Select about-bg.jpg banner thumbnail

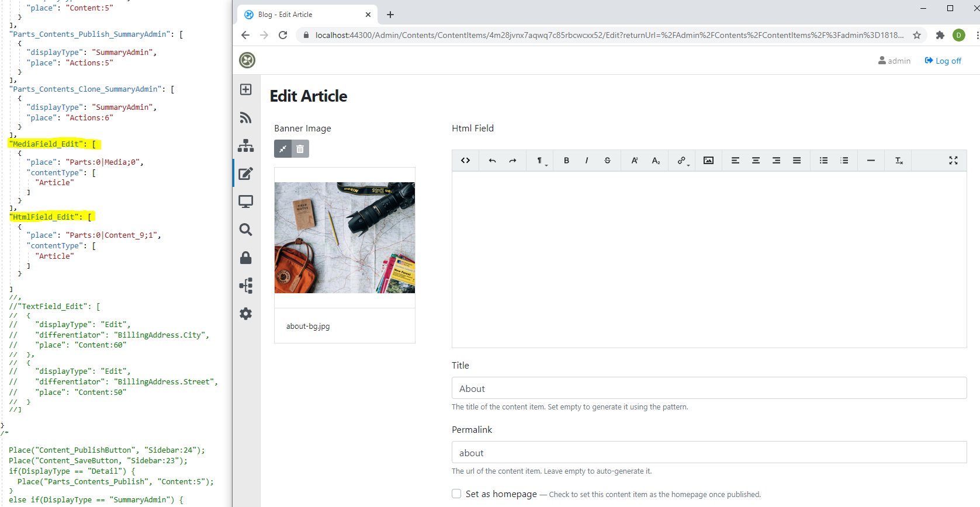(345, 238)
